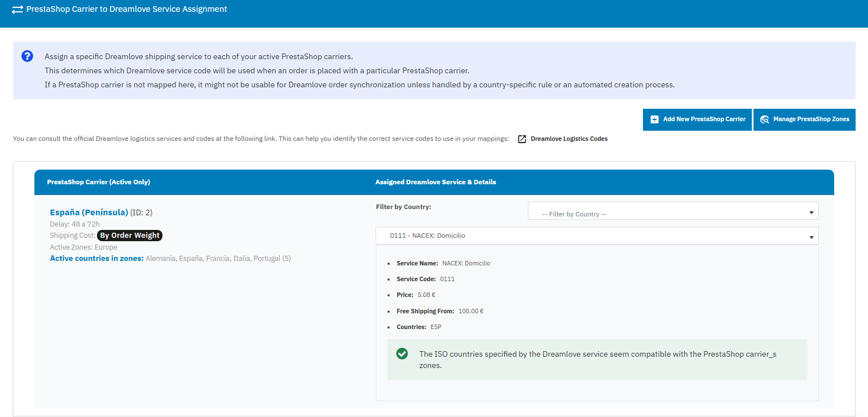Viewport: 868px width, 417px height.
Task: Click the Free Shipping From 100.00 € detail
Action: click(440, 311)
